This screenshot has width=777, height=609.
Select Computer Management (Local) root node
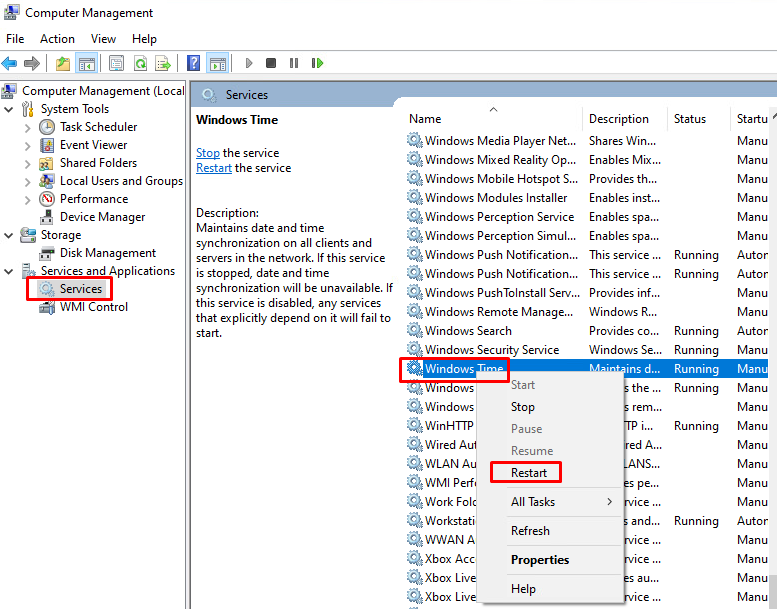103,91
